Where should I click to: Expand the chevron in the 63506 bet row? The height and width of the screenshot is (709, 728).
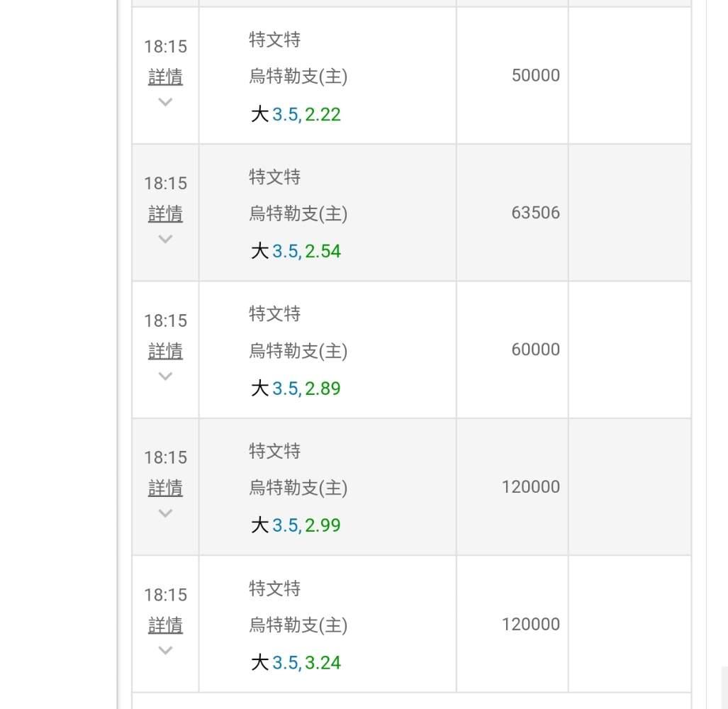[x=165, y=239]
